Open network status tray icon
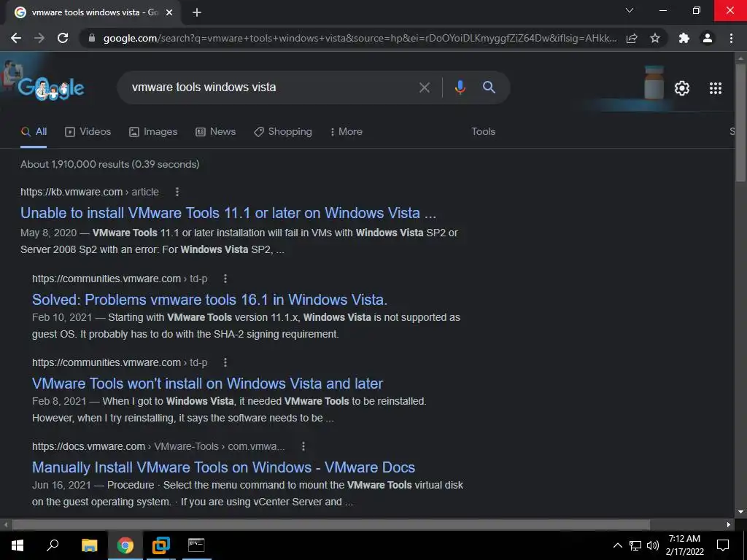The height and width of the screenshot is (560, 747). (x=635, y=545)
